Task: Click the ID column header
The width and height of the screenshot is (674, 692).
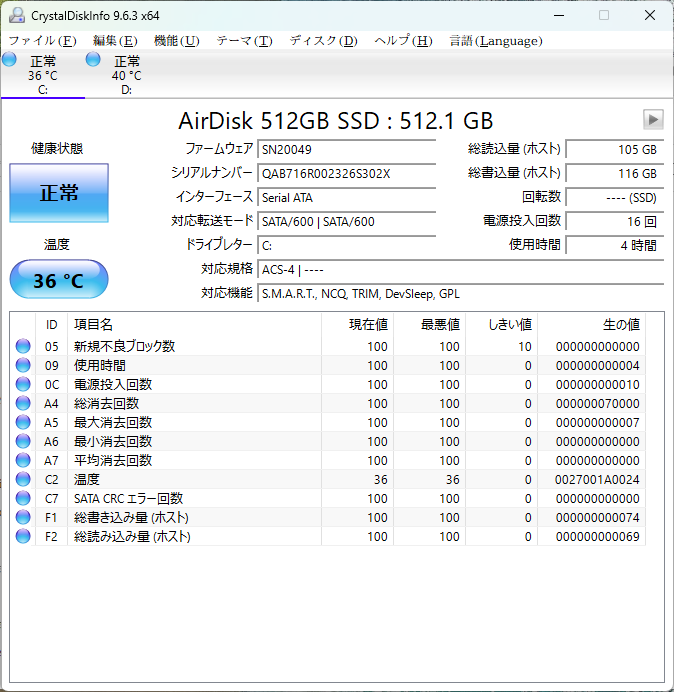Action: pos(52,325)
